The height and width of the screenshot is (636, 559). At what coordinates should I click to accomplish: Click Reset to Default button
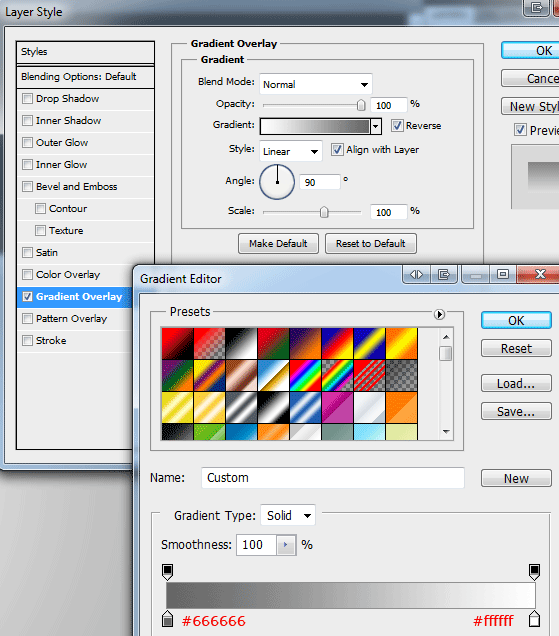point(371,243)
